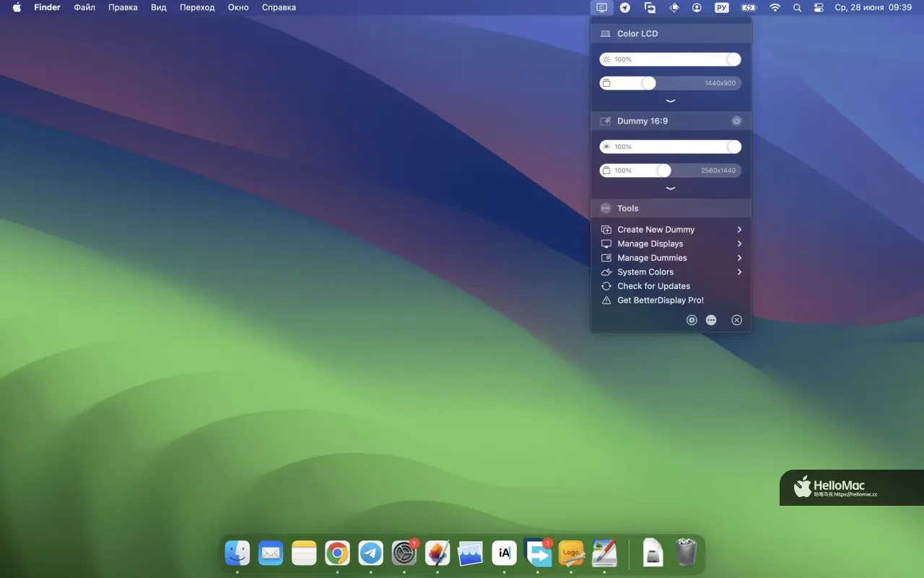Open Control Center icon

point(819,8)
